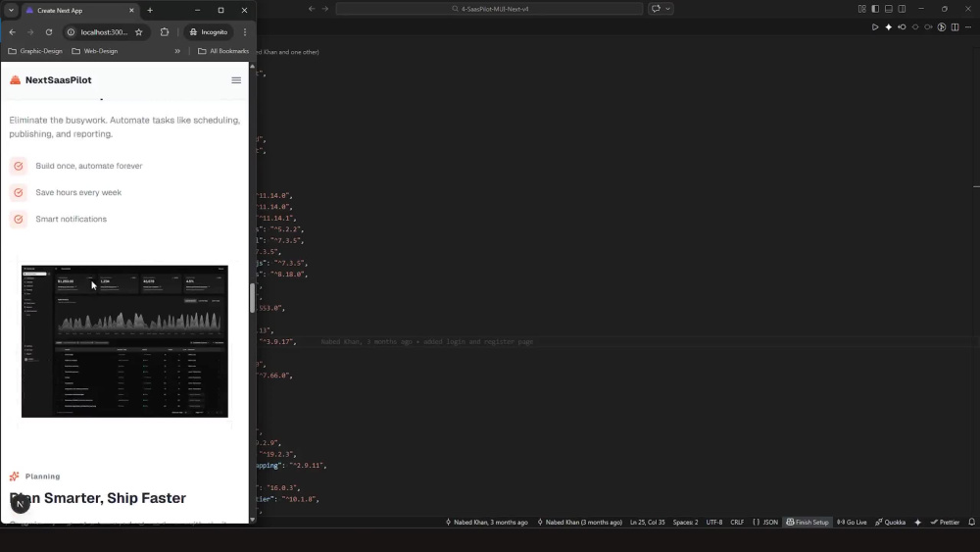
Task: Click the 'Smart notifications' text
Action: tap(72, 219)
